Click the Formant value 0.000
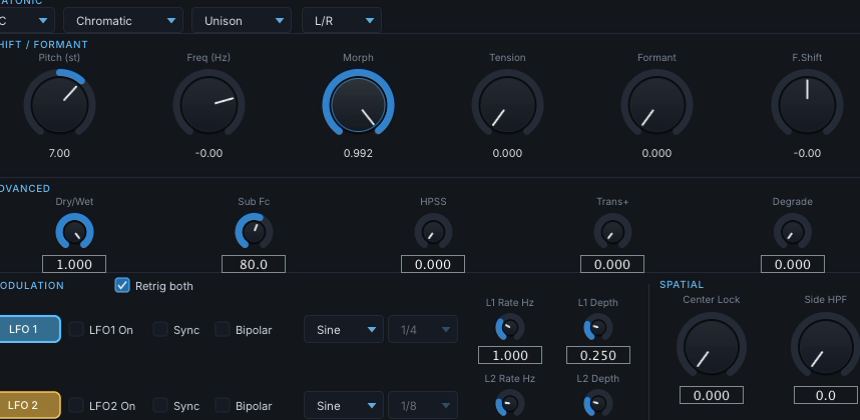The width and height of the screenshot is (860, 420). (657, 154)
